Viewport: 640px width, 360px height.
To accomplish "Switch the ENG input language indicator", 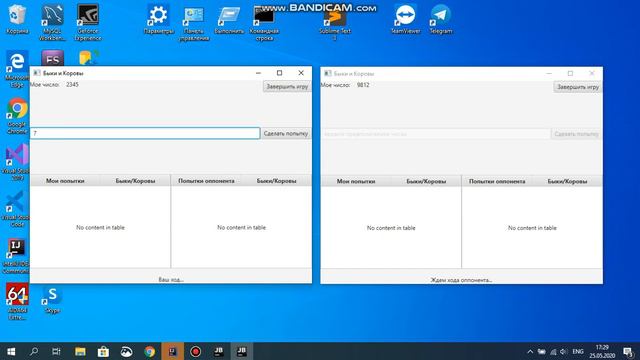I will click(x=578, y=351).
